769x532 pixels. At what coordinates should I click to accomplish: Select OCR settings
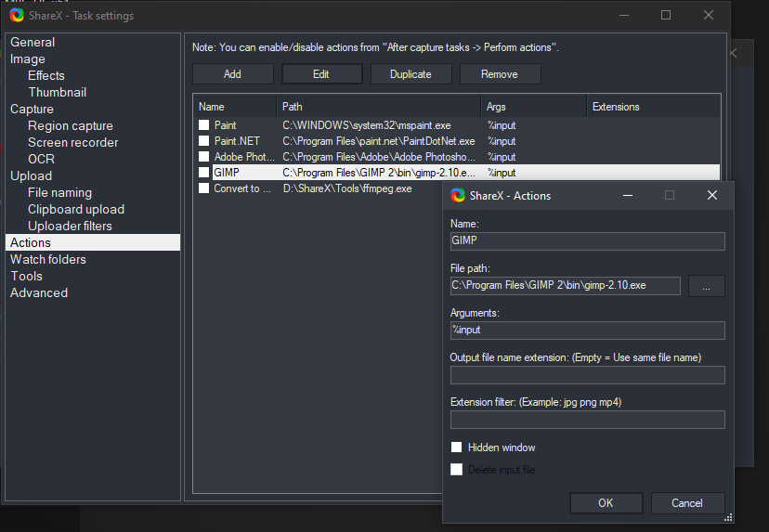click(41, 159)
